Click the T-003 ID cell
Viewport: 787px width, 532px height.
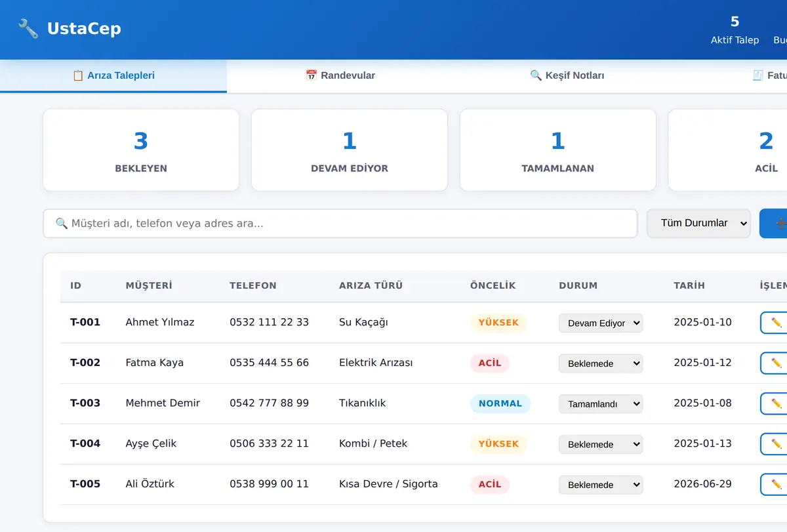click(85, 403)
